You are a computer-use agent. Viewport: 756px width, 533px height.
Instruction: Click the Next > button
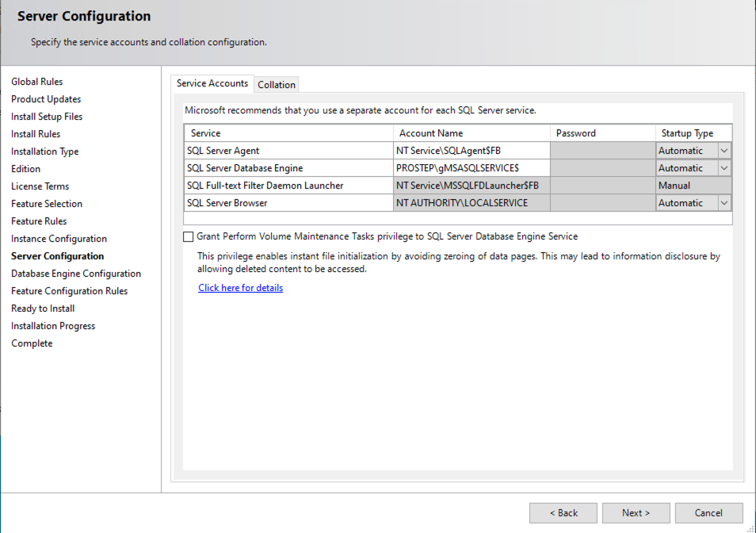(x=636, y=512)
